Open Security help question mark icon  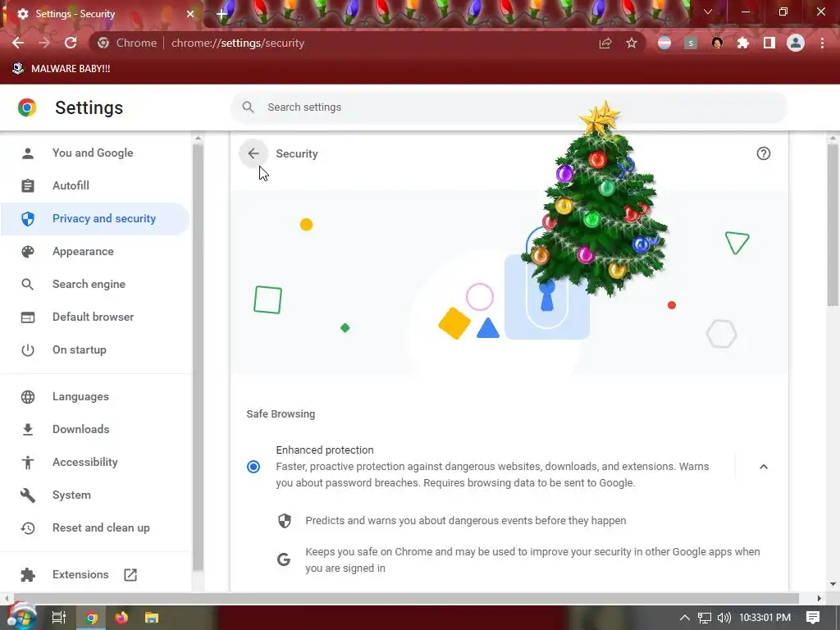(x=764, y=153)
